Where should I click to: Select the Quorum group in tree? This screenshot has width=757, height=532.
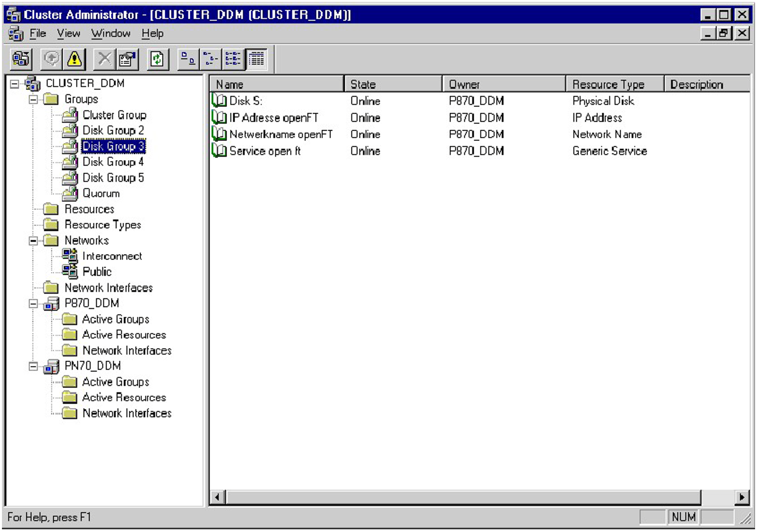tap(101, 194)
